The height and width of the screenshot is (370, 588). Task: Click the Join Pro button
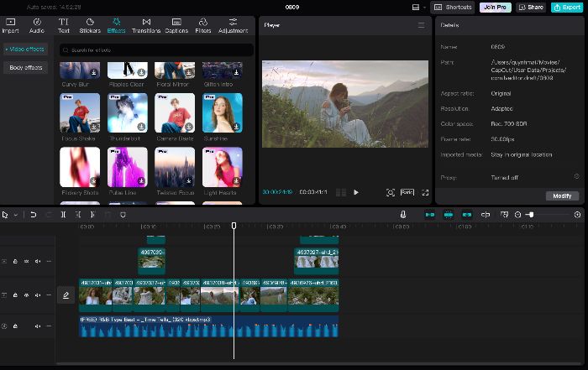[x=495, y=7]
